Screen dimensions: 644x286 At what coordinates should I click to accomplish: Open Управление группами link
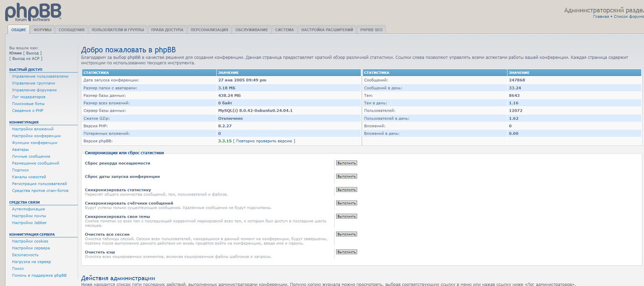(34, 83)
